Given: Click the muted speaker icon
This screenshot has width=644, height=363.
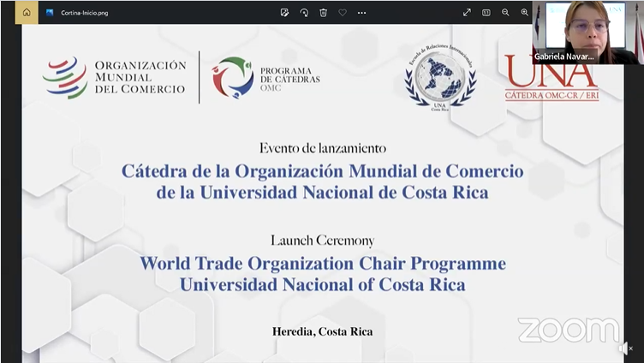Looking at the screenshot, I should 625,348.
